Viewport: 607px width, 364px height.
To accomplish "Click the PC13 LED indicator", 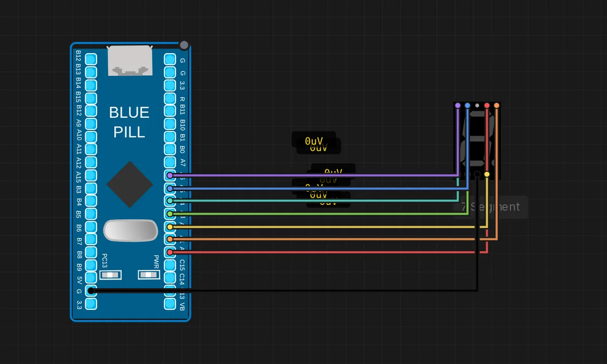I will [x=111, y=275].
